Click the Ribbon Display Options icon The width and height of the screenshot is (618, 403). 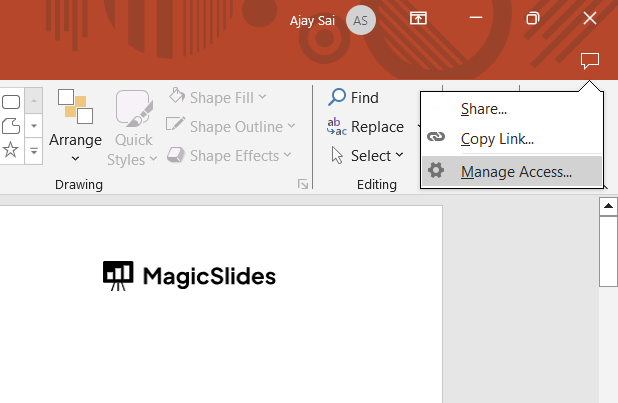pos(418,19)
